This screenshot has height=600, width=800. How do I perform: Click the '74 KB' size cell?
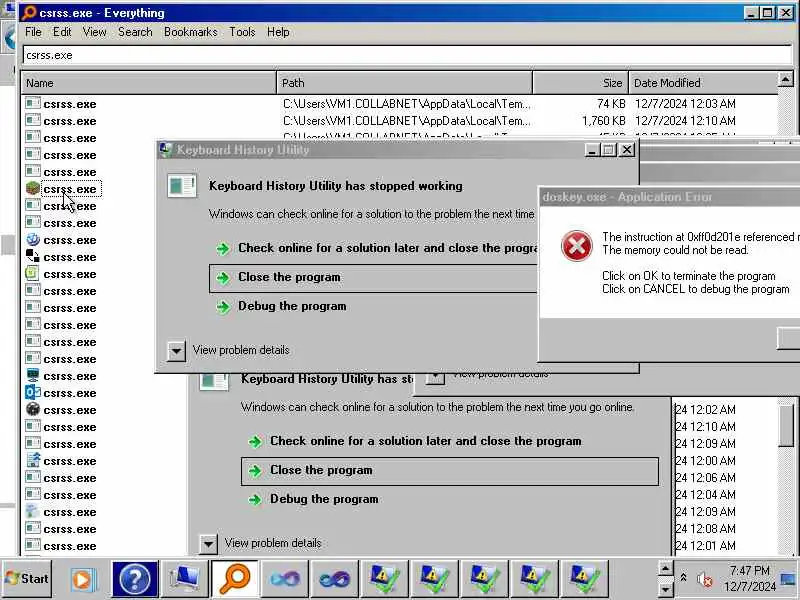coord(611,104)
